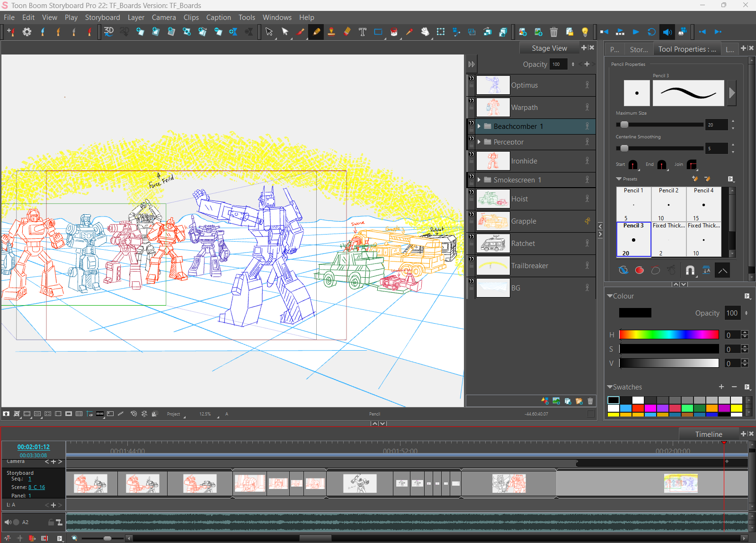This screenshot has width=756, height=543.
Task: Switch to the Timeline tab
Action: (708, 434)
